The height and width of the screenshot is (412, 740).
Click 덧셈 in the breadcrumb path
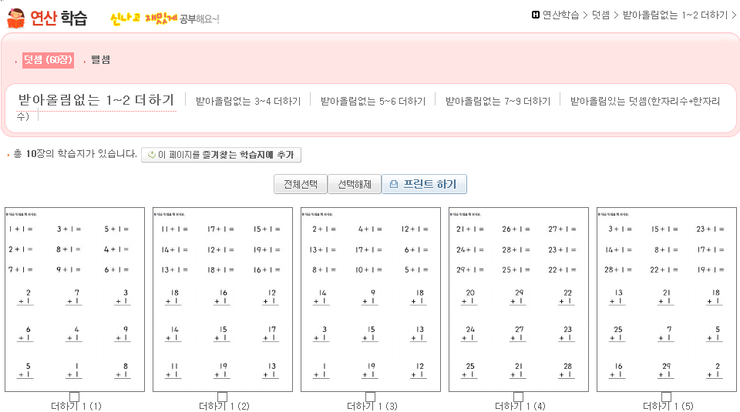600,15
